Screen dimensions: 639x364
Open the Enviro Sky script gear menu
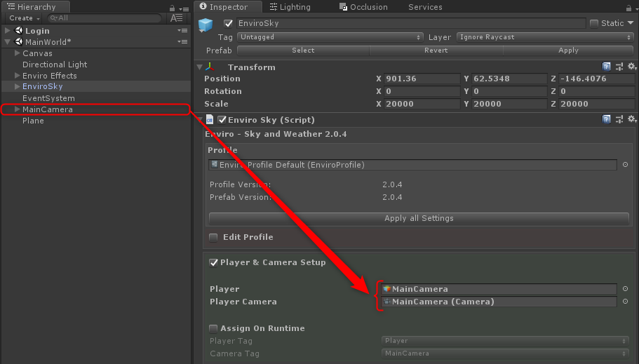(x=631, y=120)
